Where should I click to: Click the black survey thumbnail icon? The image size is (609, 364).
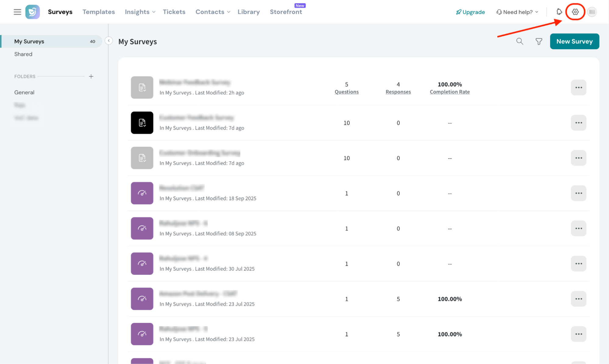(x=142, y=123)
